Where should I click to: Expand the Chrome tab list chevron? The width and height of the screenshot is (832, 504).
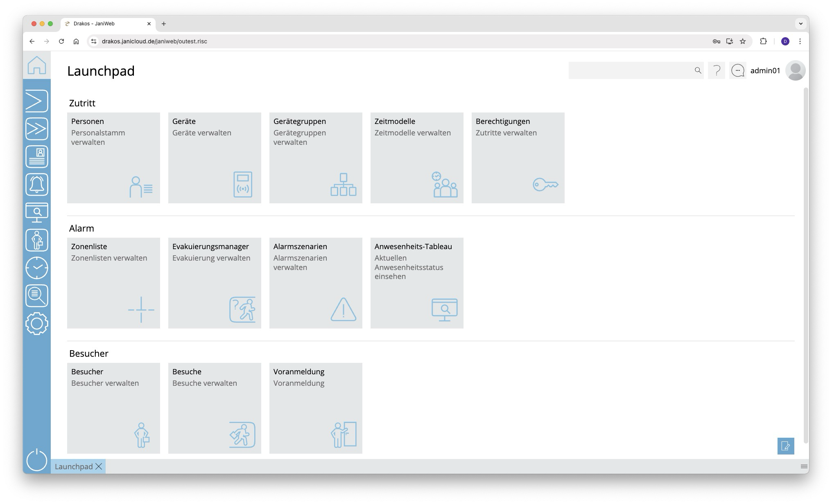[x=800, y=24]
